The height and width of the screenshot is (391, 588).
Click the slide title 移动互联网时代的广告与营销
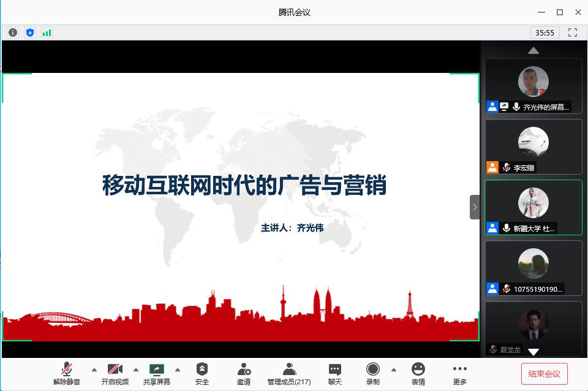244,185
